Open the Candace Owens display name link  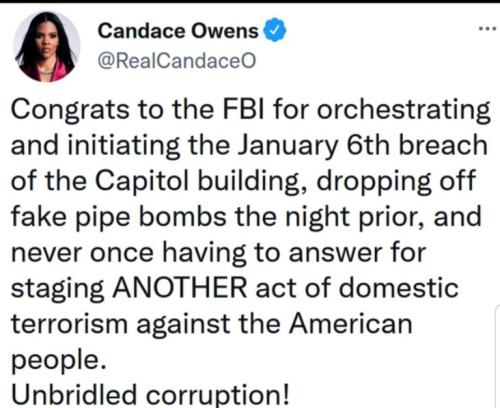click(x=178, y=31)
